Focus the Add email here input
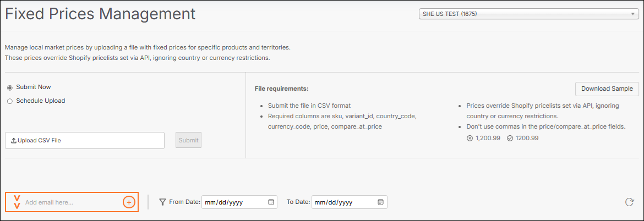The image size is (644, 221). 72,202
